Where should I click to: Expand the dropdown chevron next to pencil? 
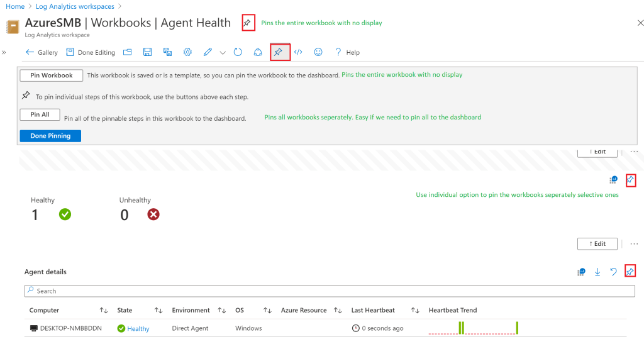coord(223,53)
